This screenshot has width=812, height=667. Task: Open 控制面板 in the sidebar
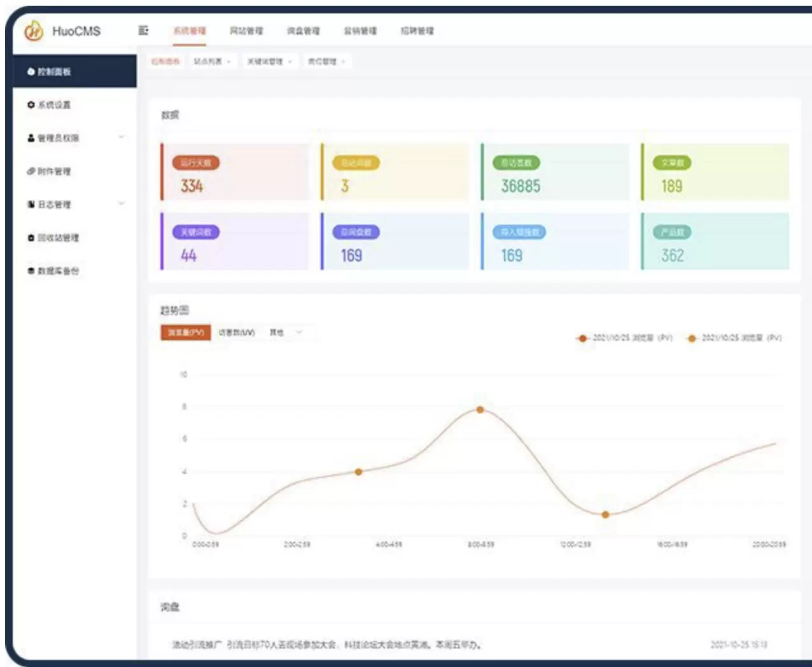pyautogui.click(x=74, y=71)
